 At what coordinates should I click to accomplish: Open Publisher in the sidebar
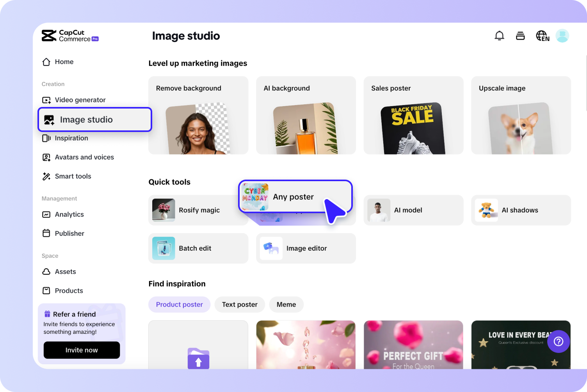69,233
